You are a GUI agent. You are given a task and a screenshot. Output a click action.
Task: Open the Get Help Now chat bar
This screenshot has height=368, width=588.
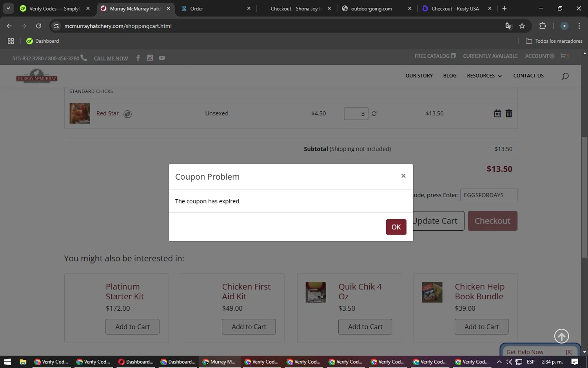pos(525,352)
